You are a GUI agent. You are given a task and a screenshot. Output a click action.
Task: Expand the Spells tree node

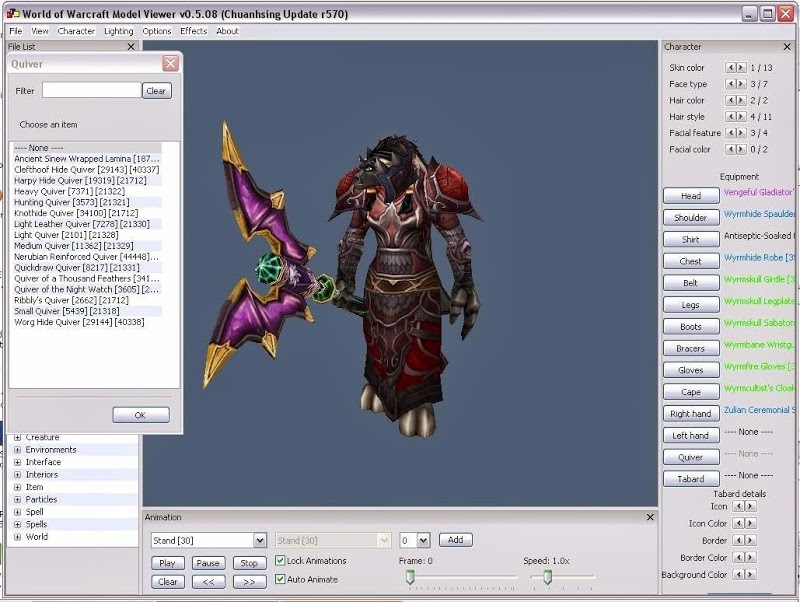pos(17,524)
